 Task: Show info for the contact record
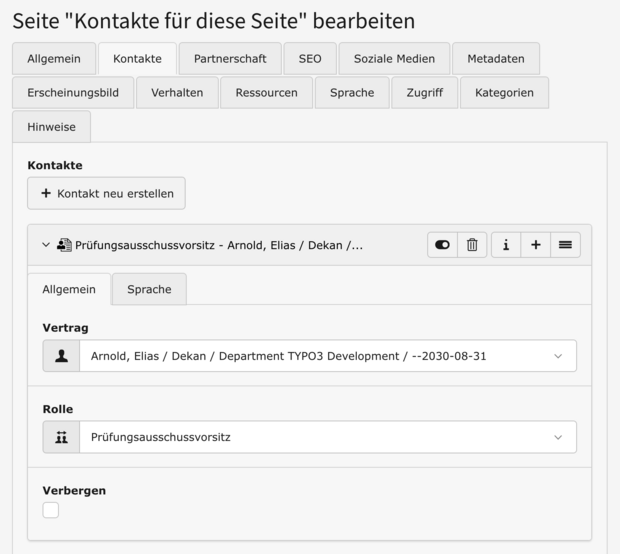[506, 245]
